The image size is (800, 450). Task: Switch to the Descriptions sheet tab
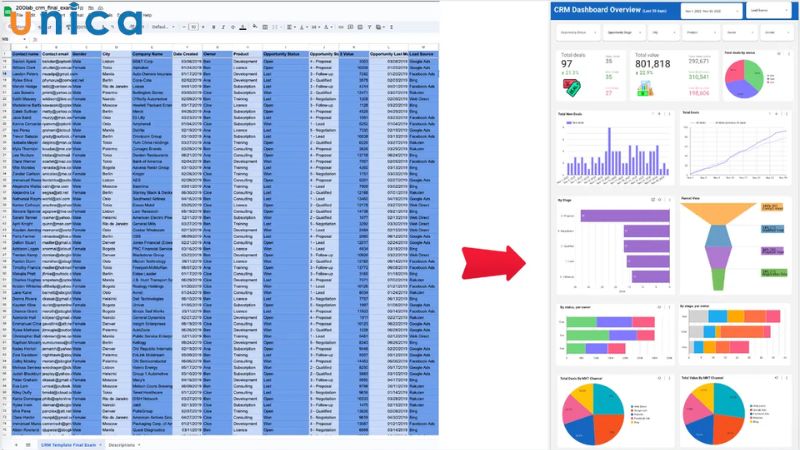pos(121,445)
